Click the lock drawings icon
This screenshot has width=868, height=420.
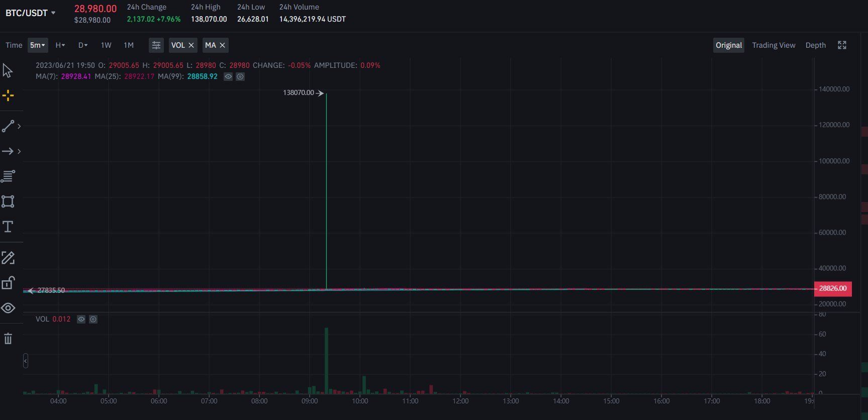coord(8,283)
